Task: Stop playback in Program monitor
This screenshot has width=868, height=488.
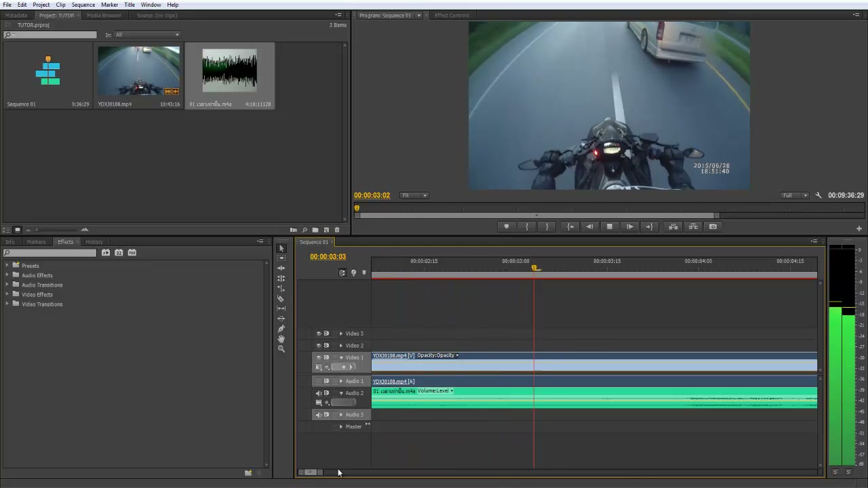Action: pos(610,226)
